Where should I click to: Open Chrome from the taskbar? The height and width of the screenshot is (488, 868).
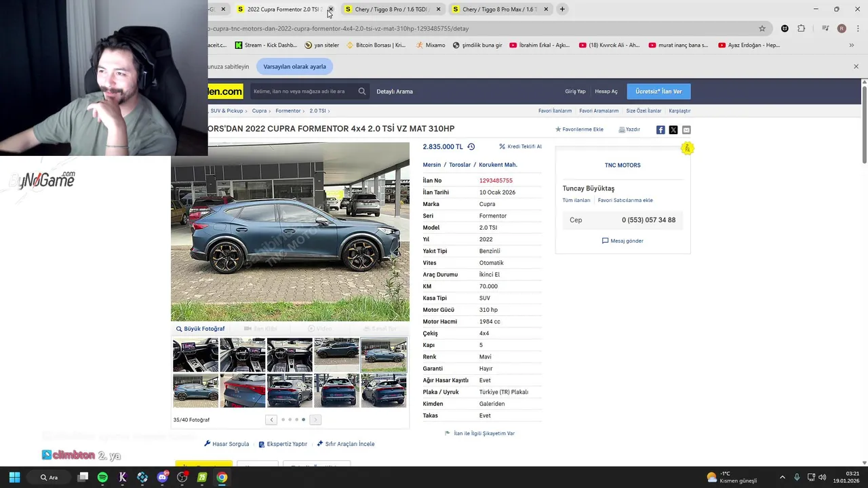[x=222, y=477]
